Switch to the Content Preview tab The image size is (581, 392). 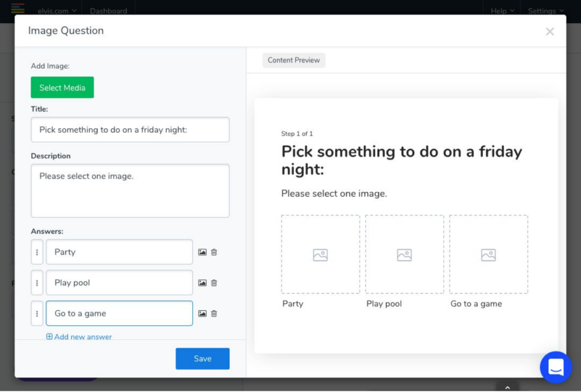[294, 60]
